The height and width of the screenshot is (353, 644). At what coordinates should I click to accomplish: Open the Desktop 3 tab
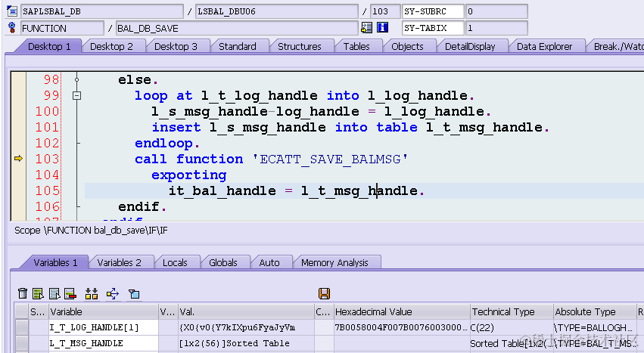pos(176,46)
